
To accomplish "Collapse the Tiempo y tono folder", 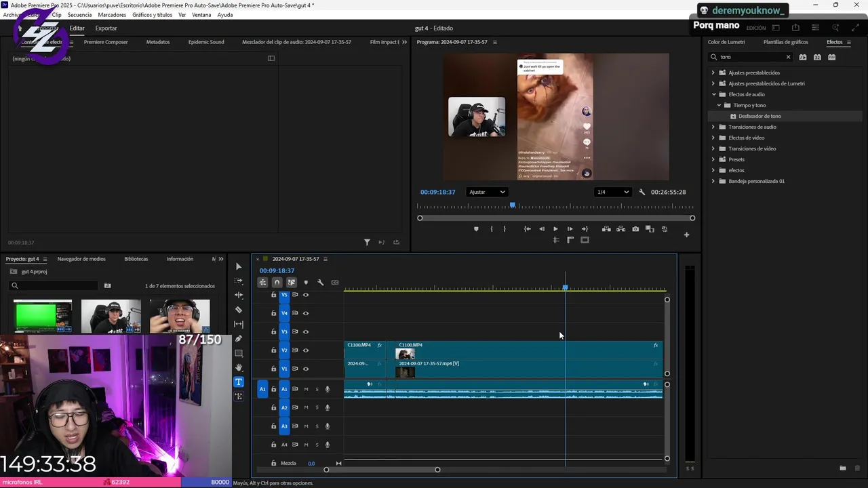I will pos(719,105).
